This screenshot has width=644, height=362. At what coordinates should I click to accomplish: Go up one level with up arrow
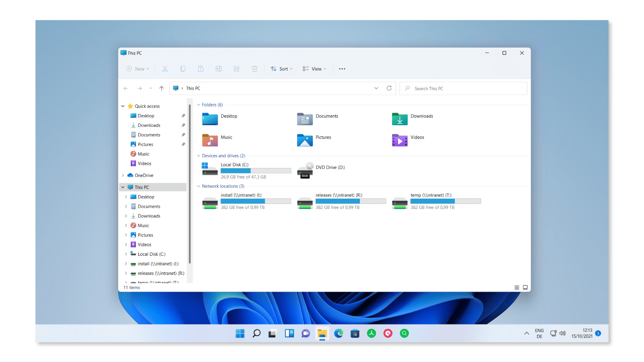coord(162,88)
